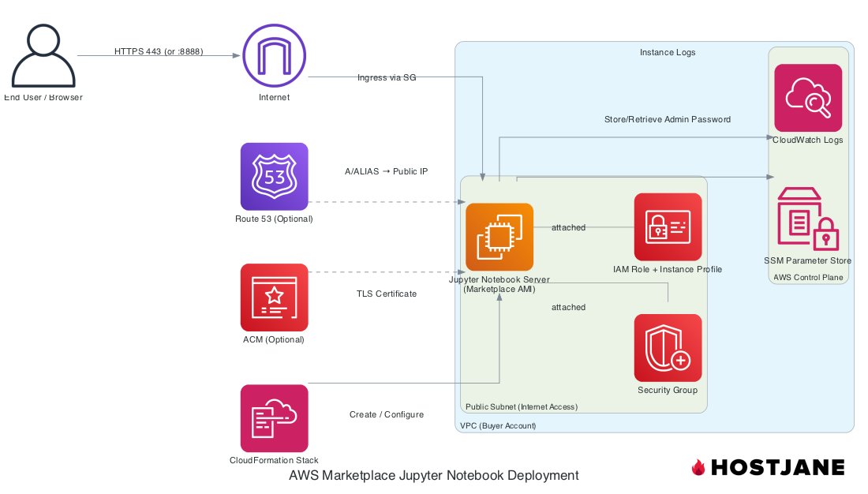Click the HOSTJANE flame logo
868x494 pixels.
tap(698, 467)
